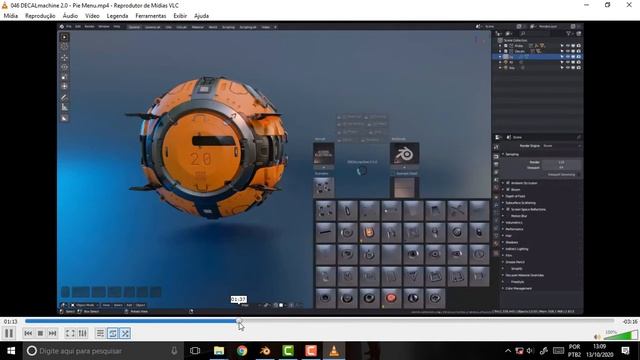
Task: Skip to next media in VLC
Action: [x=52, y=333]
